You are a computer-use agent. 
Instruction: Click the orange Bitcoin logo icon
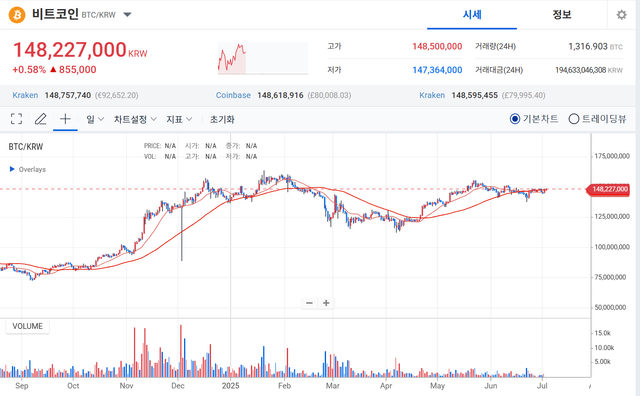point(17,15)
